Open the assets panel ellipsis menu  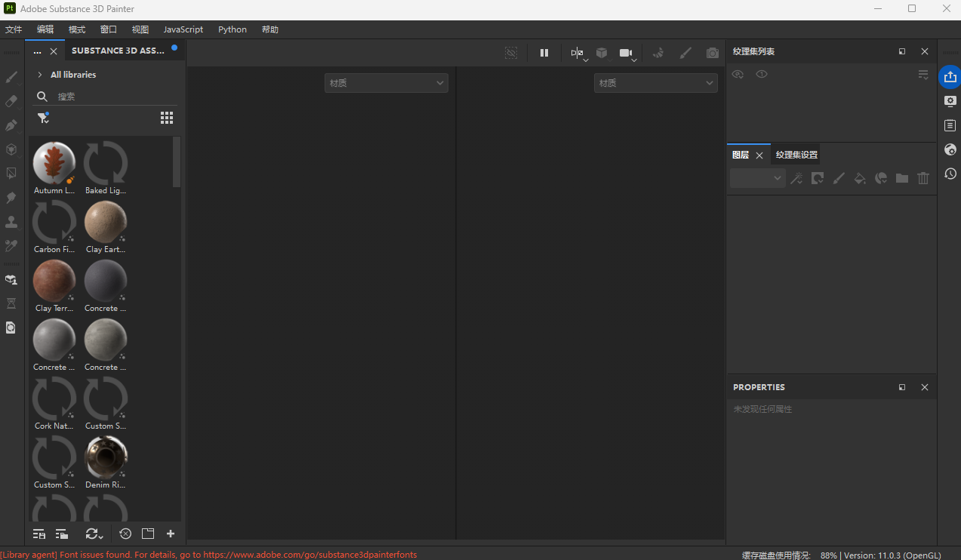pyautogui.click(x=38, y=51)
